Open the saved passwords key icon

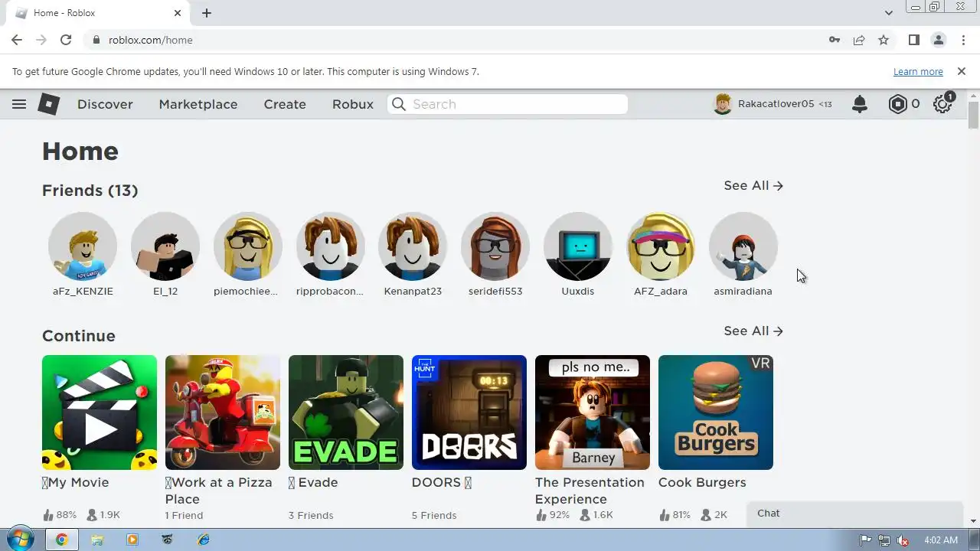(835, 40)
